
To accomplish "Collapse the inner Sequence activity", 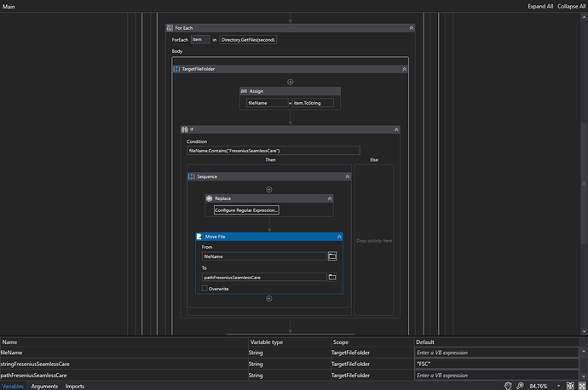I will [x=347, y=177].
